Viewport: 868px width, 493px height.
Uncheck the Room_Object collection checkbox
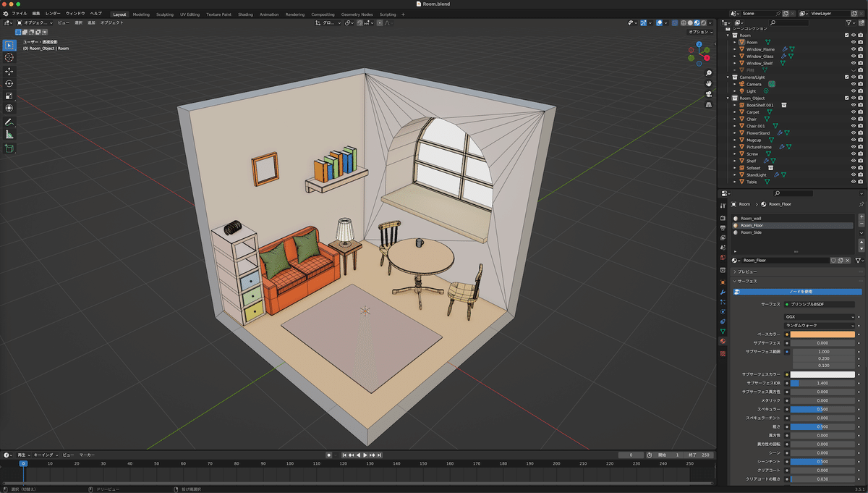click(x=847, y=98)
